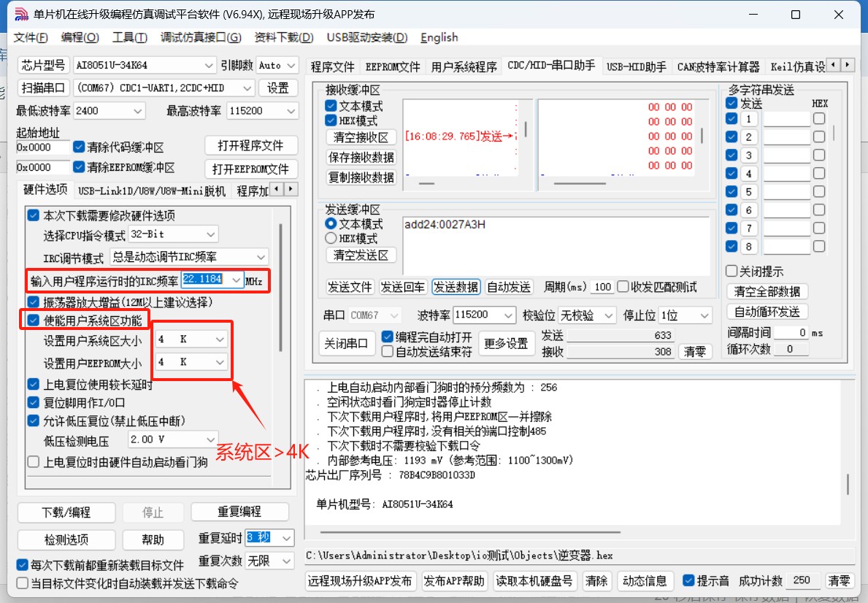The width and height of the screenshot is (868, 603).
Task: Expand the 设置用户系统区大小 dropdown
Action: coord(220,339)
